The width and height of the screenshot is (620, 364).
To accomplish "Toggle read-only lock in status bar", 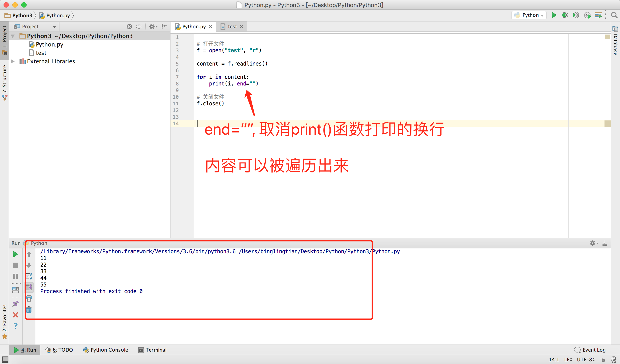I will pos(603,360).
